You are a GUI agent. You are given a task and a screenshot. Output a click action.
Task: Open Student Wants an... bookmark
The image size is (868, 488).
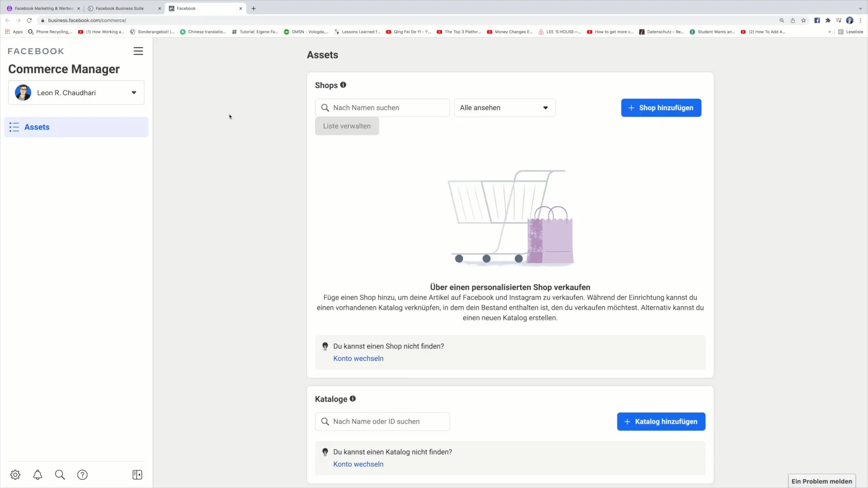[x=712, y=32]
